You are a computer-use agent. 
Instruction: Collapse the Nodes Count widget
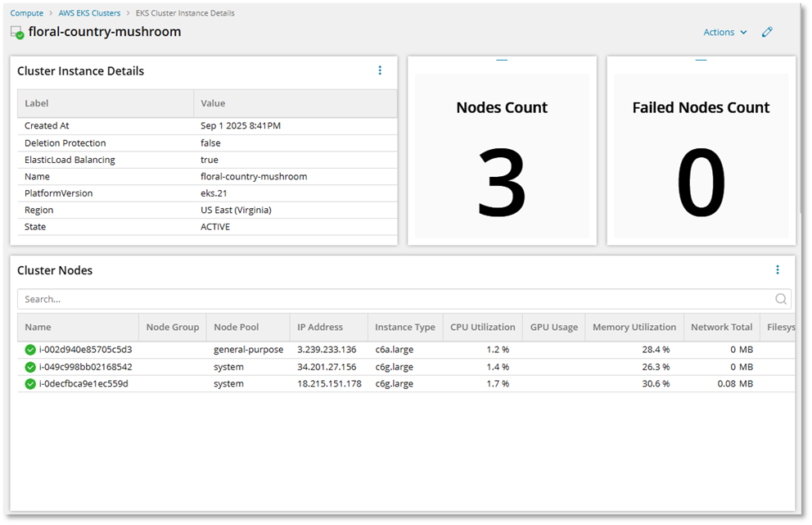click(x=502, y=61)
